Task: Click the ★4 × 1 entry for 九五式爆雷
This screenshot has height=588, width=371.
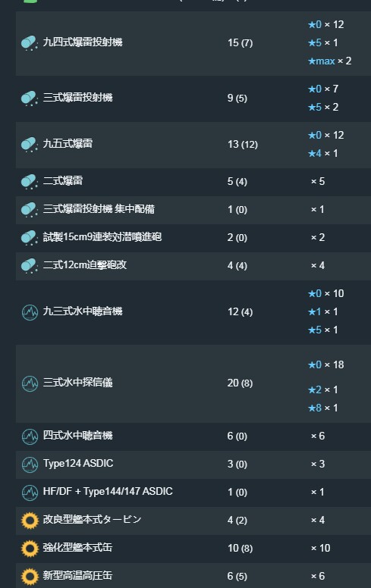Action: click(x=322, y=153)
